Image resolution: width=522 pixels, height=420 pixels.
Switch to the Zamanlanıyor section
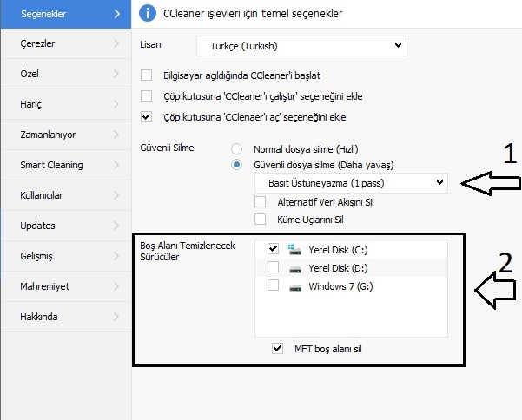[x=49, y=135]
